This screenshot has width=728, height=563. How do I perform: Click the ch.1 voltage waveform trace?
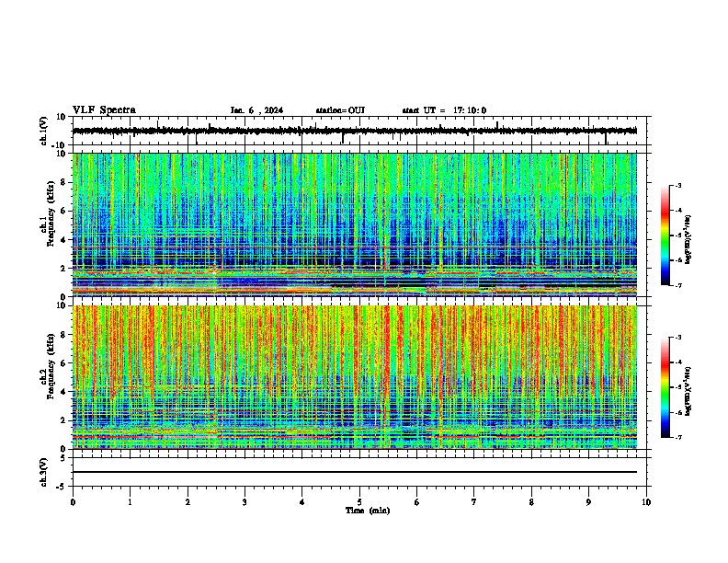355,131
